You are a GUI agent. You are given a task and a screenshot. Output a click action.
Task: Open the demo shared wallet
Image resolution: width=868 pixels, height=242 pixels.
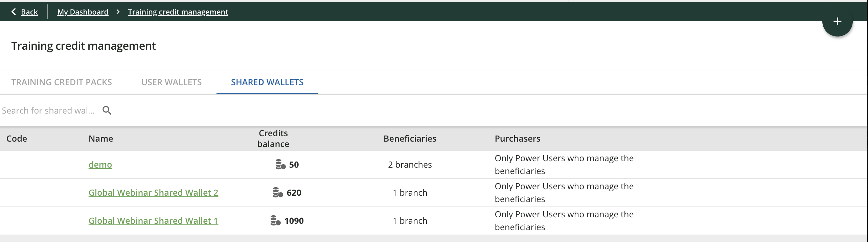pos(100,165)
